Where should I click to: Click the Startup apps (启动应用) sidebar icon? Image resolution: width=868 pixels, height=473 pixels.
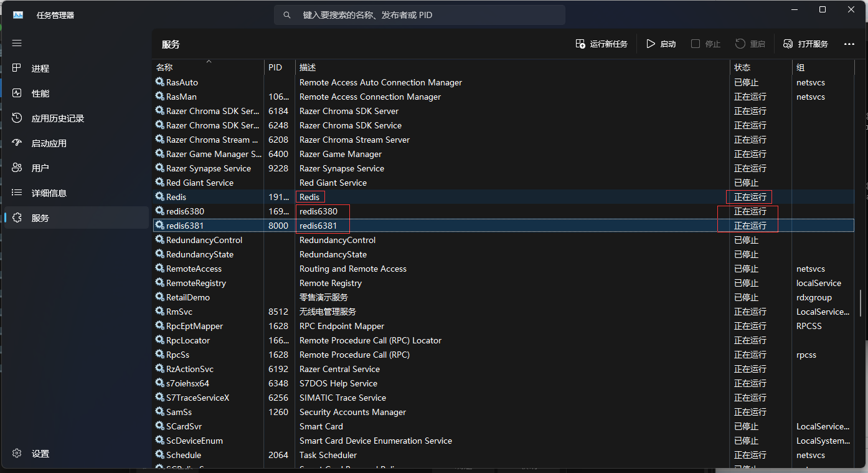click(17, 143)
